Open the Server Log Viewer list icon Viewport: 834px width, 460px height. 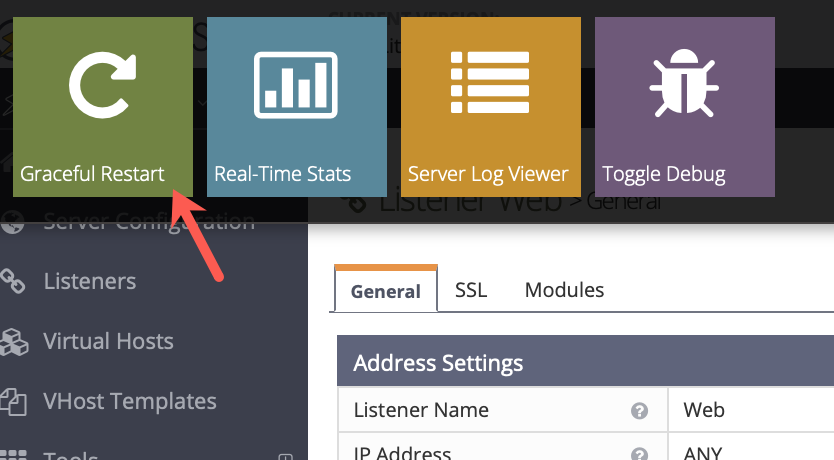click(490, 82)
